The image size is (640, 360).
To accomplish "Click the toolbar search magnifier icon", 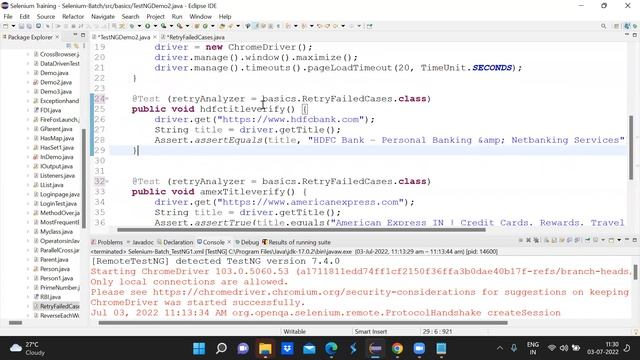I will [603, 26].
